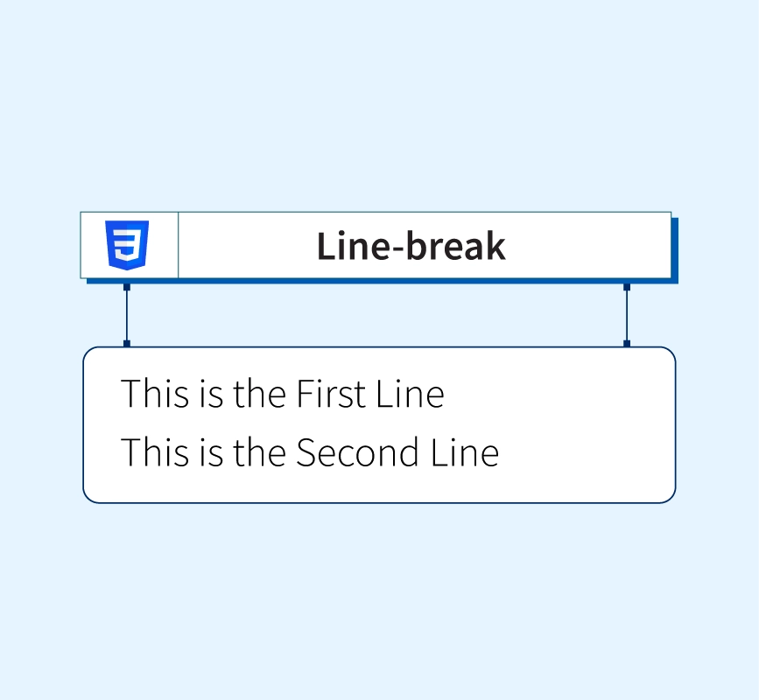Click the word "the" in the first line
This screenshot has width=759, height=700.
click(x=259, y=394)
